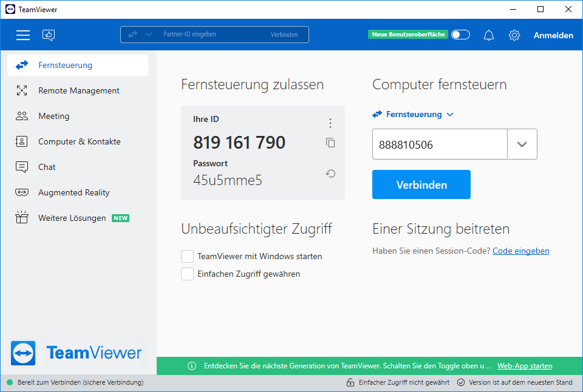
Task: Open the partner ID history dropdown
Action: [522, 144]
